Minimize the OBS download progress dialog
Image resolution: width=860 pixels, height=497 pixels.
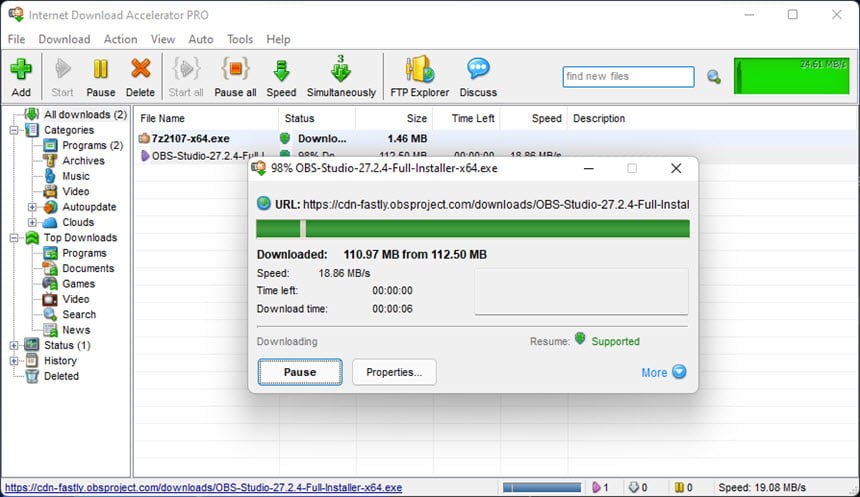(x=589, y=168)
